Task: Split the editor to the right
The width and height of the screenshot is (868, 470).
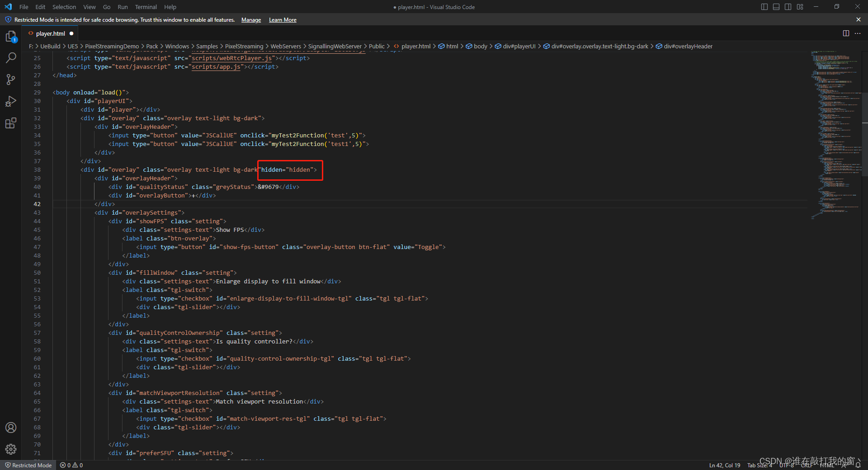Action: pos(846,33)
